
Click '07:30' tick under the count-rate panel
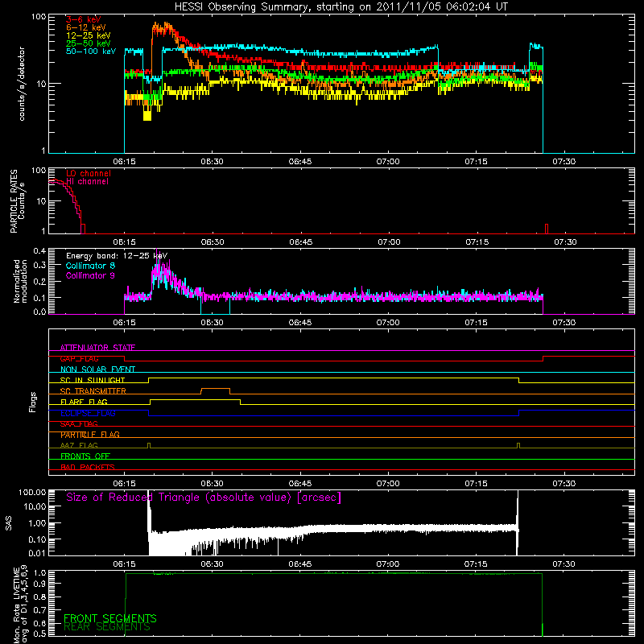pyautogui.click(x=564, y=162)
